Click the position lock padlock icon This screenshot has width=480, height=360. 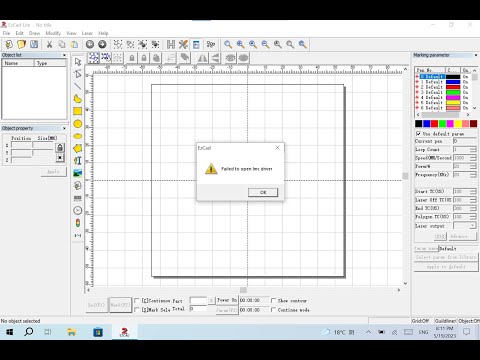click(60, 147)
